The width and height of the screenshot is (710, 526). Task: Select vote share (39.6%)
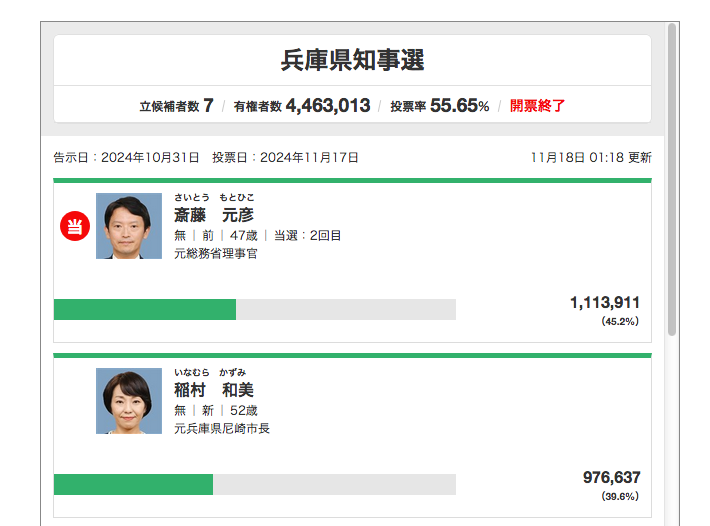tap(620, 496)
